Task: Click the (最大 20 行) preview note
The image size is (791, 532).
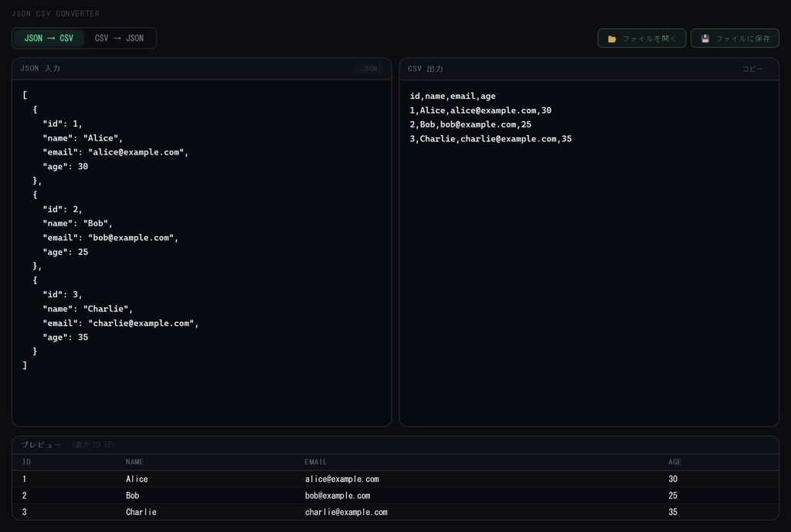Action: 93,445
